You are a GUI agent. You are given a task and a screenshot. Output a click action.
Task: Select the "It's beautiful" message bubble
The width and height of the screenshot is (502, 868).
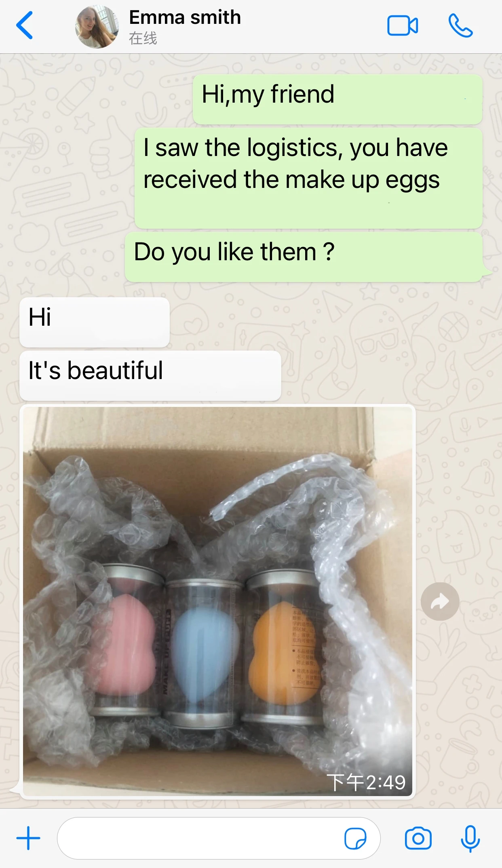tap(150, 375)
